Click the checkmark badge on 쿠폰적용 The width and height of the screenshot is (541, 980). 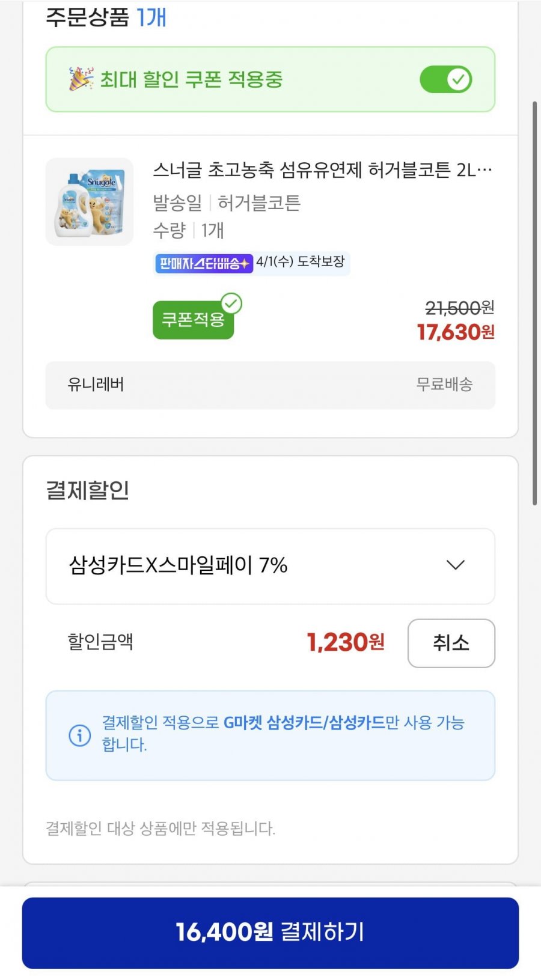(x=231, y=303)
